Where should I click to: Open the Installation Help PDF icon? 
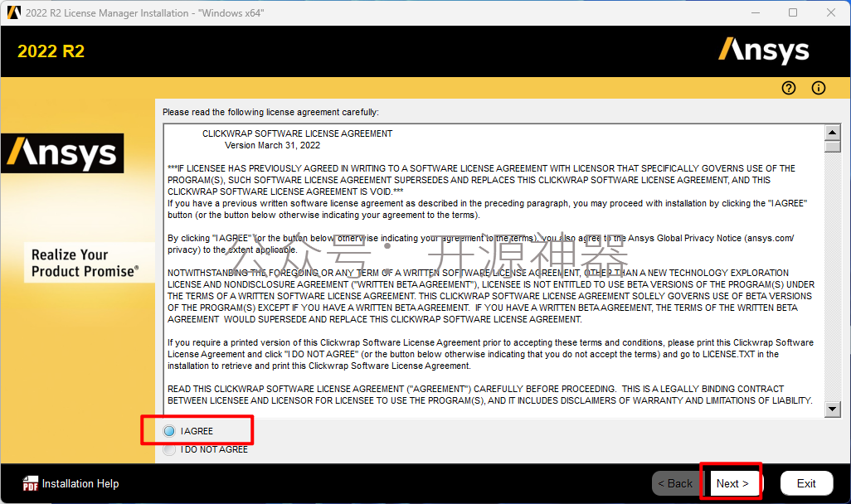click(31, 483)
